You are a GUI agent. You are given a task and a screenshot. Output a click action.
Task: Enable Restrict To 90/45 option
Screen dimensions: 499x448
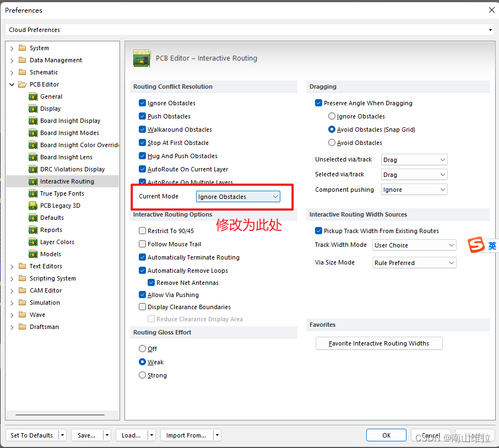click(142, 230)
